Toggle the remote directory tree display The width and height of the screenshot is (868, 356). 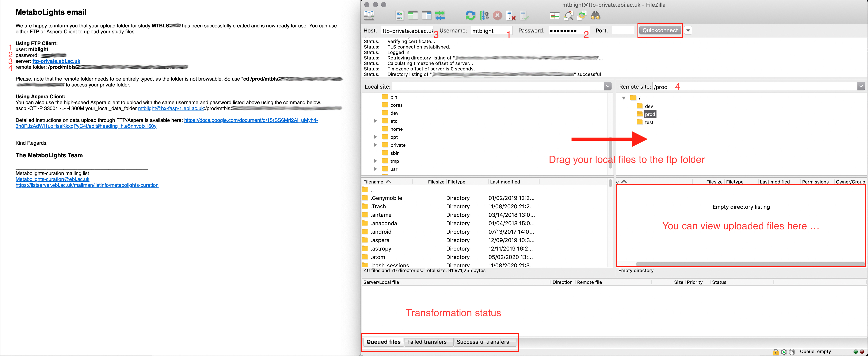click(x=426, y=15)
